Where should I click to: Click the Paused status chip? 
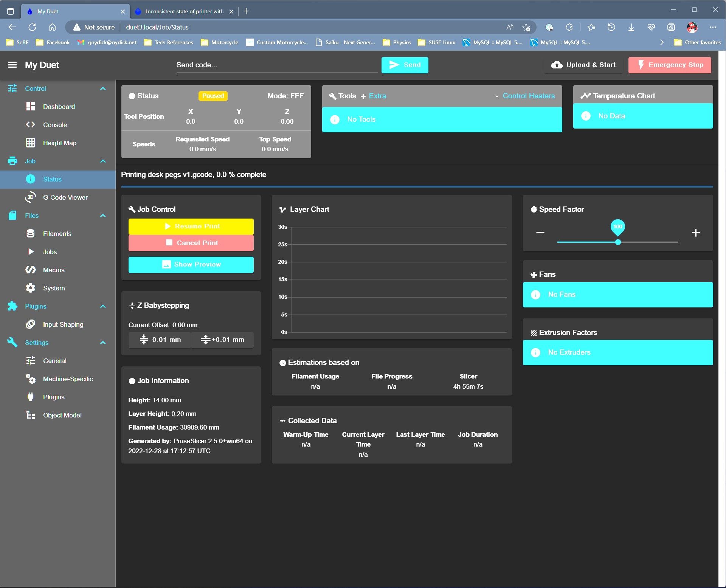tap(213, 96)
